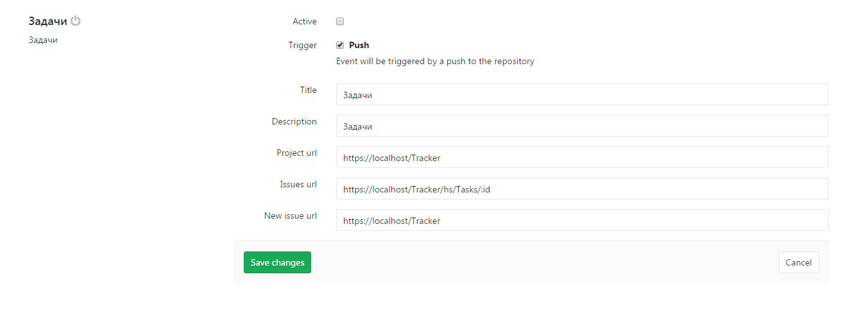Focus the Issues url field with :id
This screenshot has width=868, height=322.
click(x=583, y=189)
